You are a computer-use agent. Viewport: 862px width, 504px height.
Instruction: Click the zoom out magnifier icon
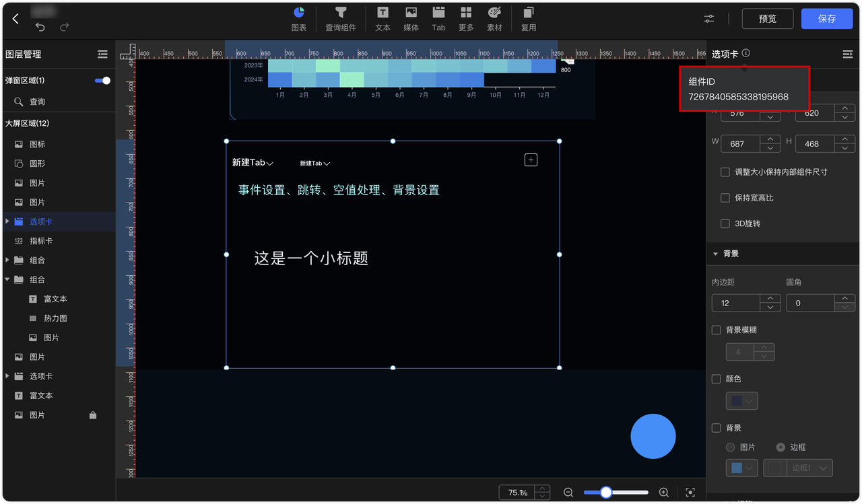pyautogui.click(x=568, y=493)
